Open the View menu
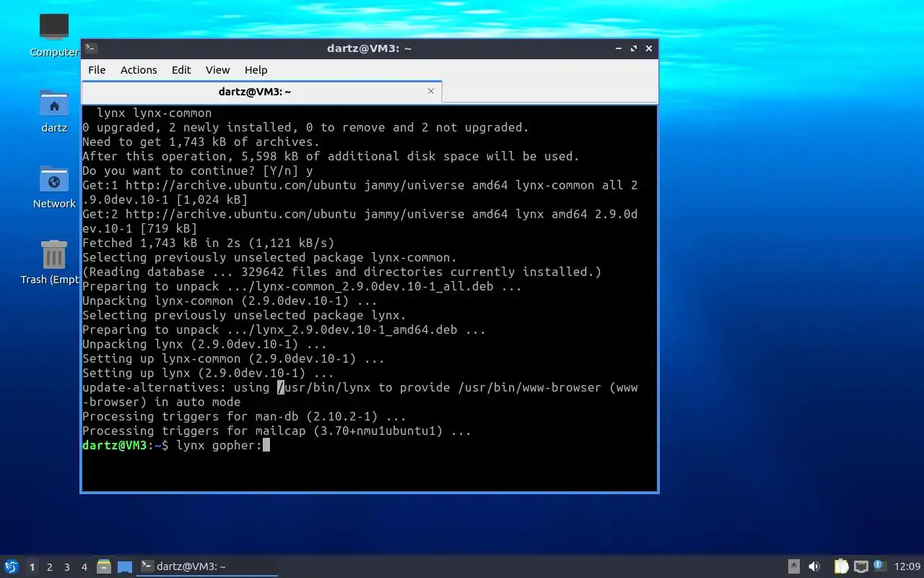Viewport: 924px width, 578px height. click(x=217, y=70)
